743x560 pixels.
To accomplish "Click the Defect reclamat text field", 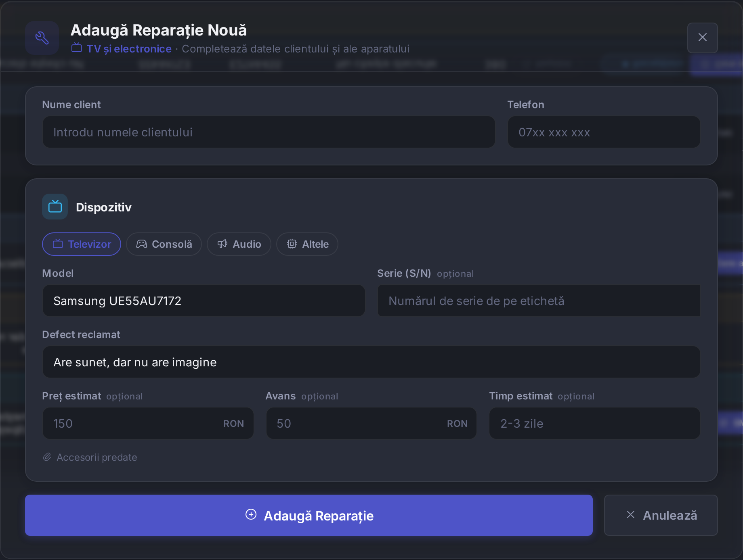I will [371, 362].
